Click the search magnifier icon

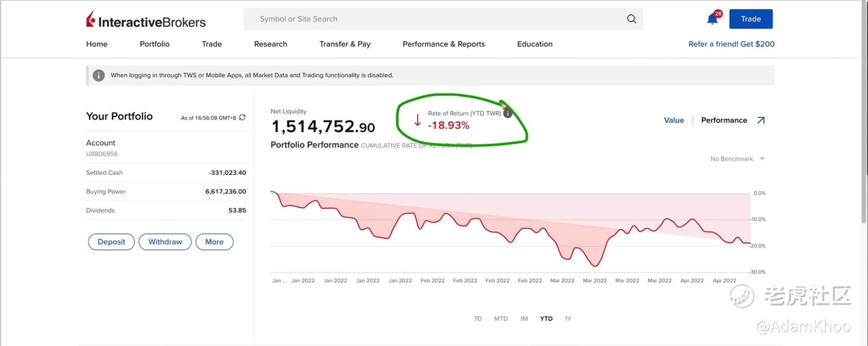pyautogui.click(x=632, y=19)
